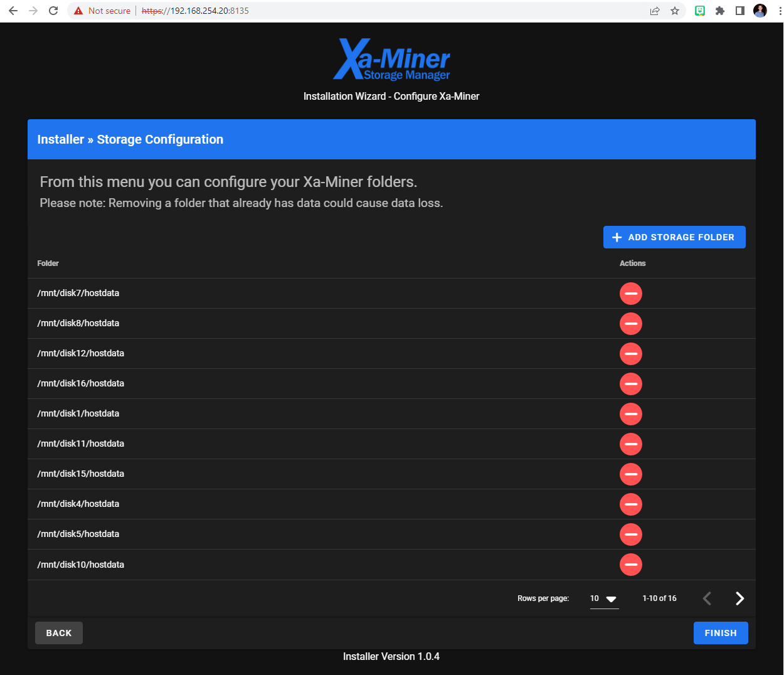Go back with the Back button
This screenshot has height=675, width=784.
pyautogui.click(x=59, y=633)
